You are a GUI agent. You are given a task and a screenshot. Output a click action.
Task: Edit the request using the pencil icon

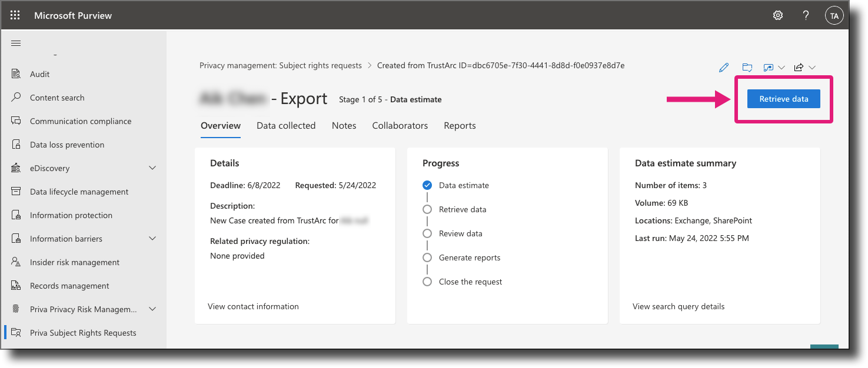point(723,67)
